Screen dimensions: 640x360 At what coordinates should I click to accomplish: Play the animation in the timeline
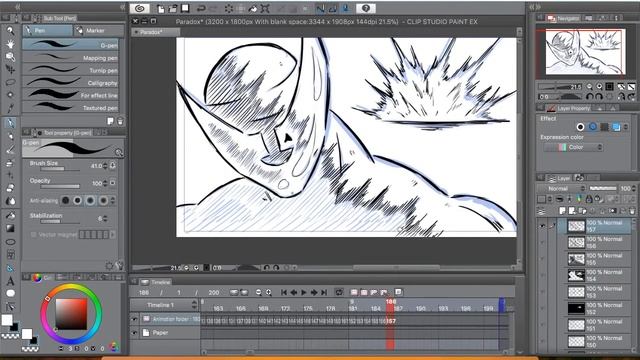pos(304,292)
